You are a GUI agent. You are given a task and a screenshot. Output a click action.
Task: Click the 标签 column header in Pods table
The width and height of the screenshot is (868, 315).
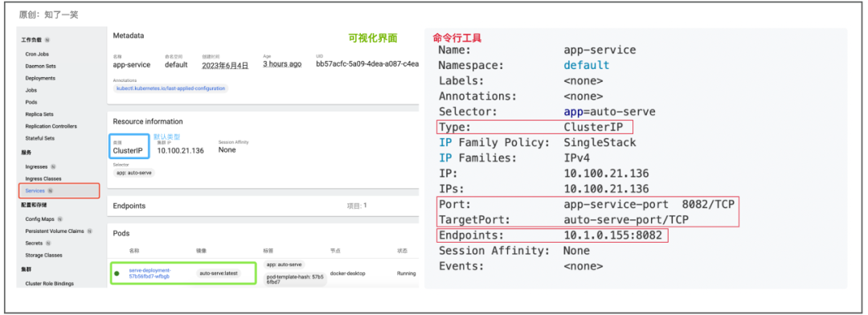pos(269,251)
